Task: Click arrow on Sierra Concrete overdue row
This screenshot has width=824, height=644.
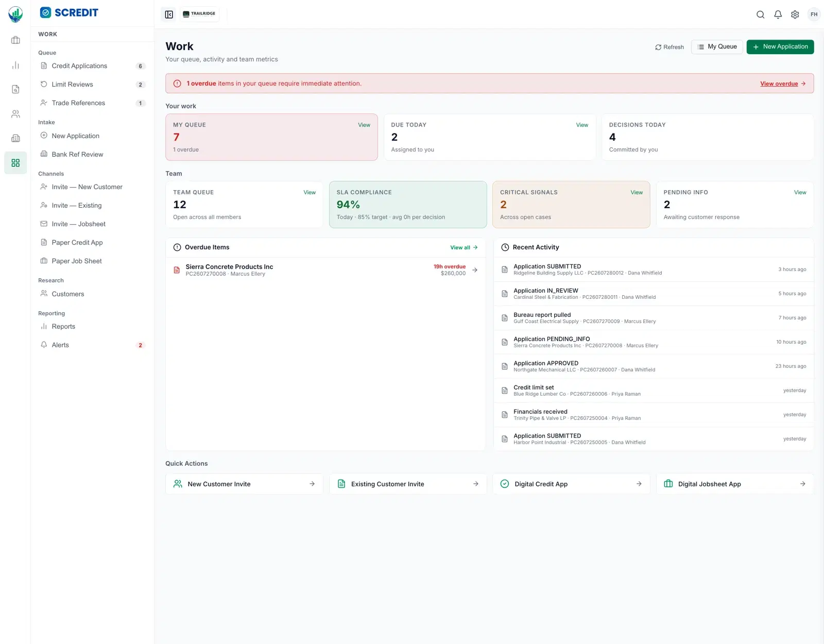Action: point(475,270)
